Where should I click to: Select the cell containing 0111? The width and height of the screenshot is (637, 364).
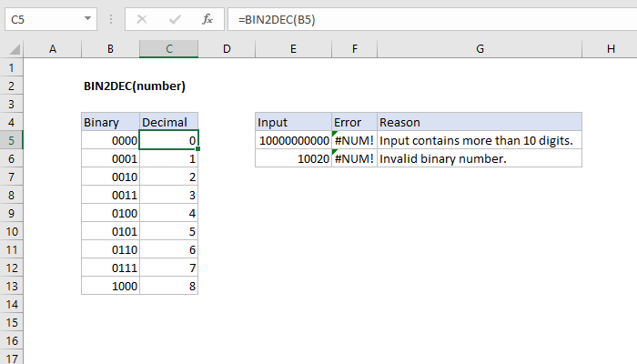(110, 268)
